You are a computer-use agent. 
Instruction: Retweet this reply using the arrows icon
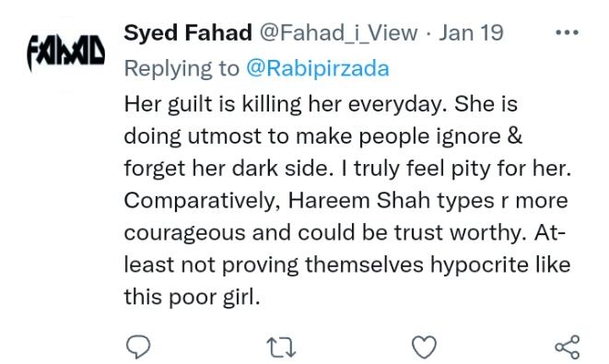pos(281,347)
